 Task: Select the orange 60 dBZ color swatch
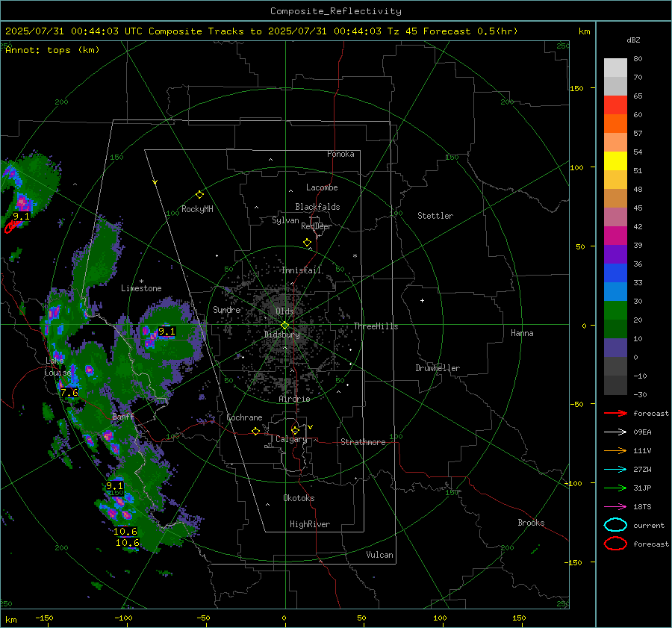[x=615, y=123]
